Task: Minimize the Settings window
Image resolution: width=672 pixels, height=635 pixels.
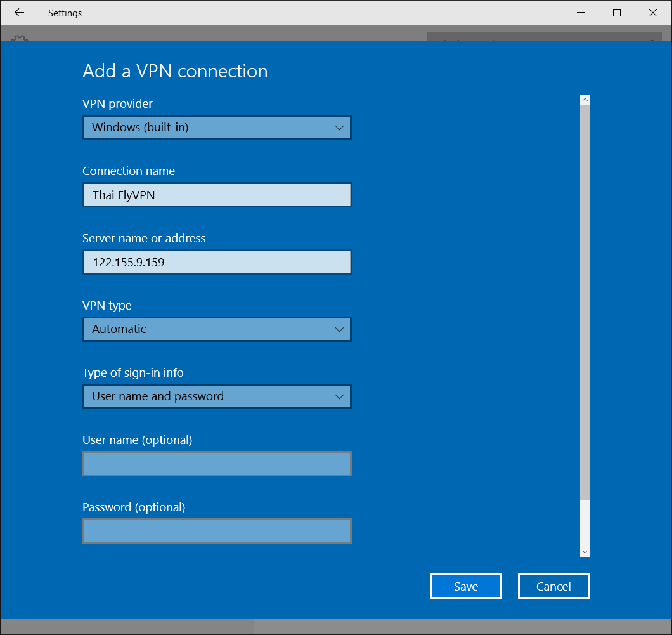Action: click(x=580, y=13)
